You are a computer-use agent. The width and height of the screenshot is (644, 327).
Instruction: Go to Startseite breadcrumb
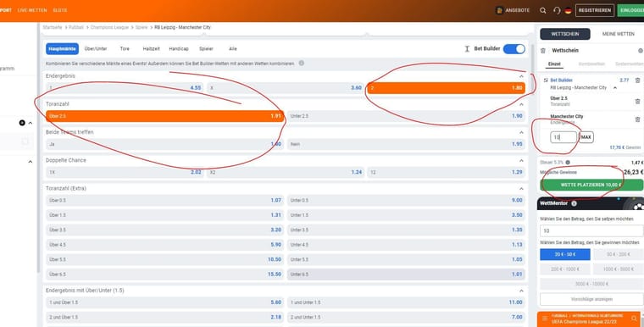pyautogui.click(x=53, y=27)
